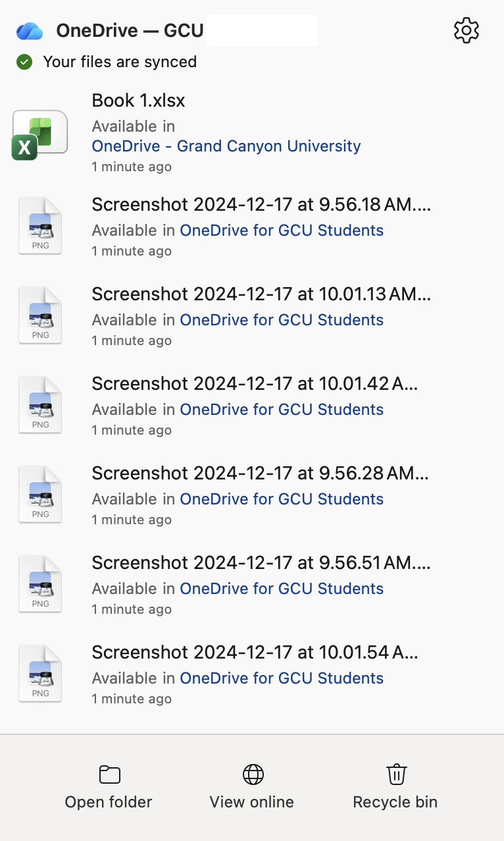This screenshot has width=504, height=841.
Task: Select the Book 1.xlsx file name
Action: coord(138,101)
